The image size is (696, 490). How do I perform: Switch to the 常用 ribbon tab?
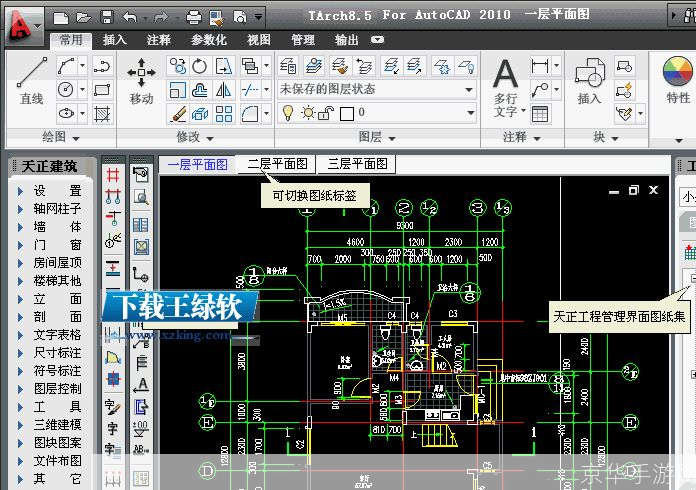[71, 40]
